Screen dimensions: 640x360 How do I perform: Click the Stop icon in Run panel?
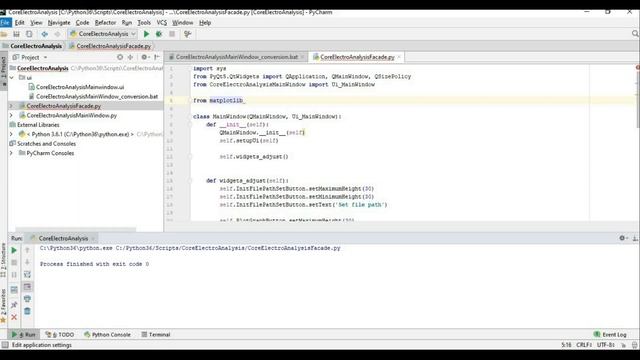tap(14, 262)
